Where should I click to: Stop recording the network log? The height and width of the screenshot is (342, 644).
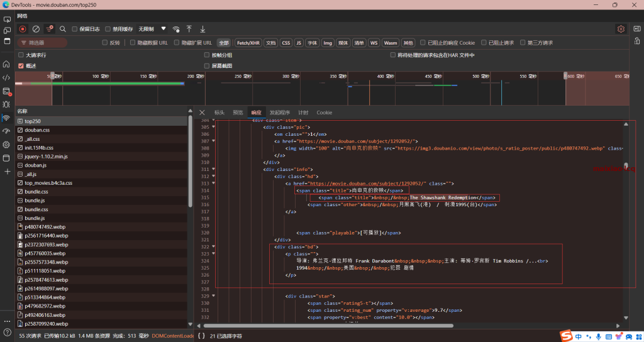pyautogui.click(x=23, y=29)
